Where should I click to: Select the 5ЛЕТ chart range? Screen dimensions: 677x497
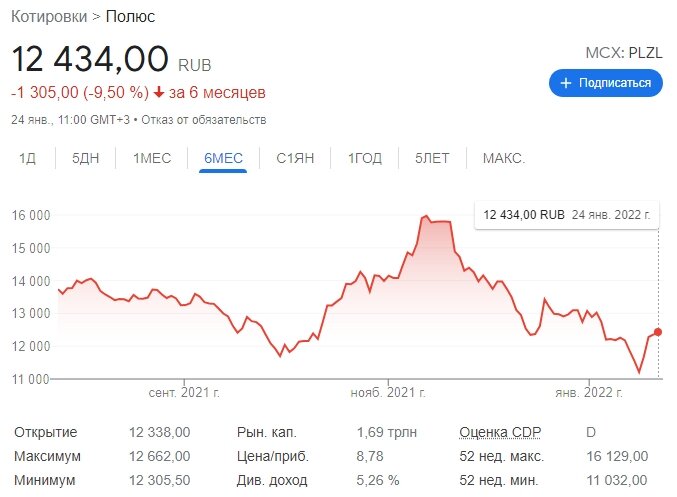pos(432,158)
